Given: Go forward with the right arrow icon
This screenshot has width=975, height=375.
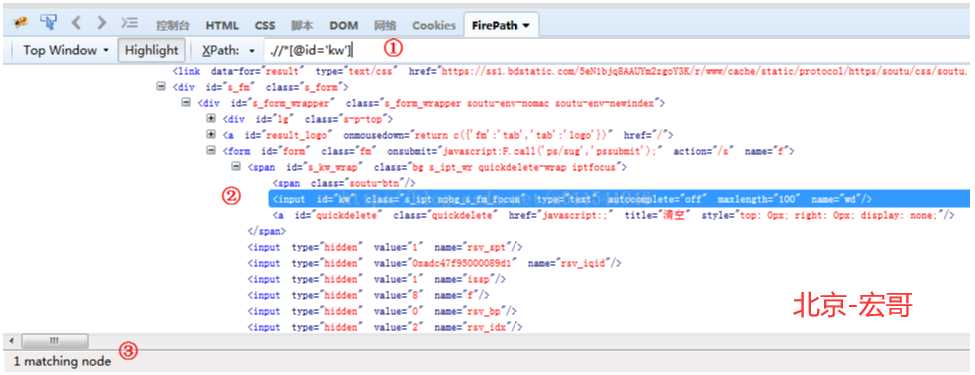Looking at the screenshot, I should pos(101,24).
